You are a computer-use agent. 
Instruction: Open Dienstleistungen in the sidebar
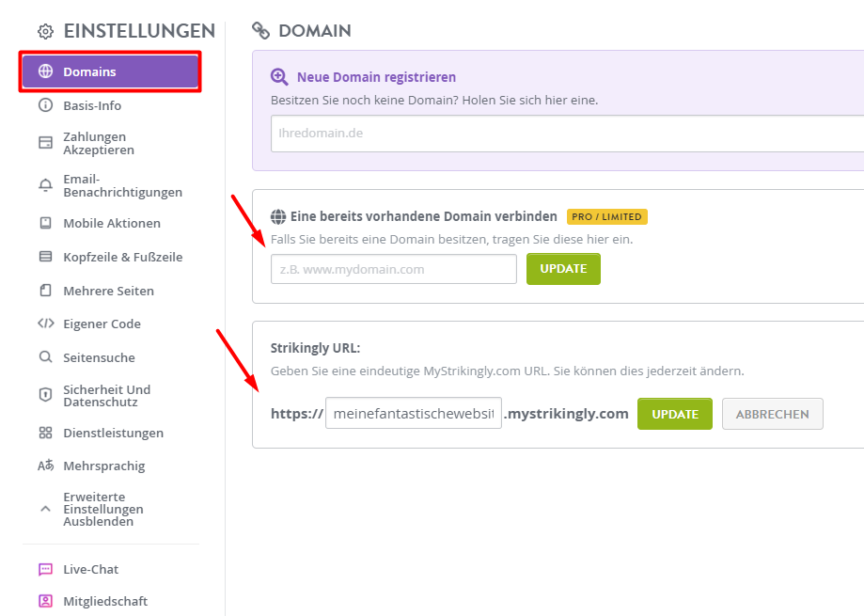coord(111,433)
